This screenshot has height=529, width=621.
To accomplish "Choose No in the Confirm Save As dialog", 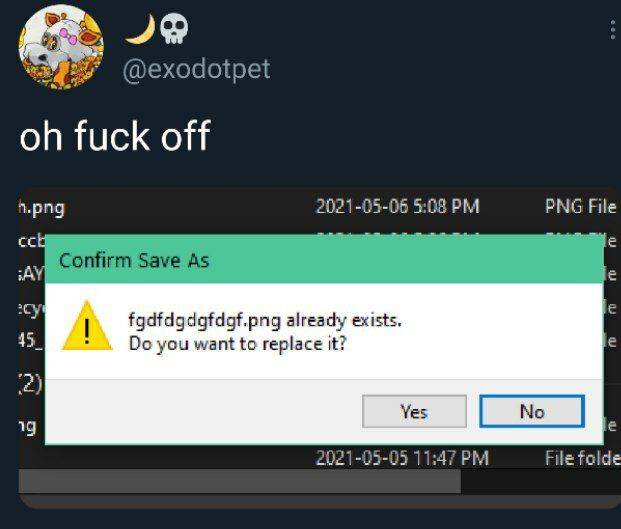I will click(532, 411).
